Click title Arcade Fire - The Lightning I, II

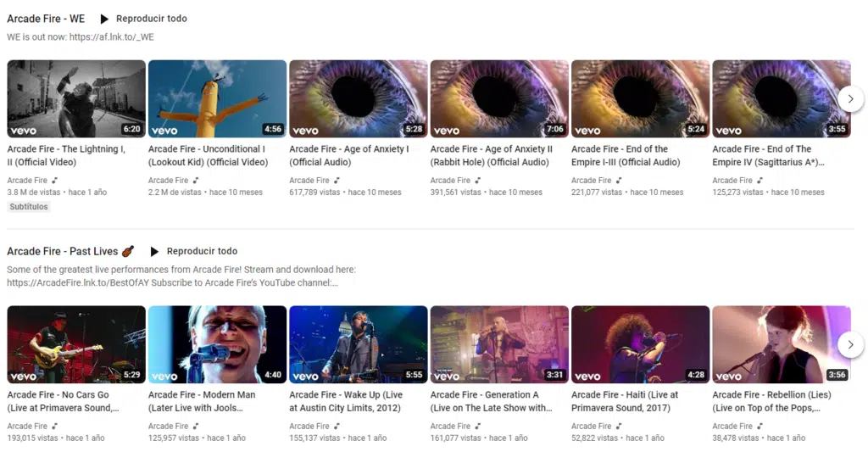pyautogui.click(x=66, y=156)
